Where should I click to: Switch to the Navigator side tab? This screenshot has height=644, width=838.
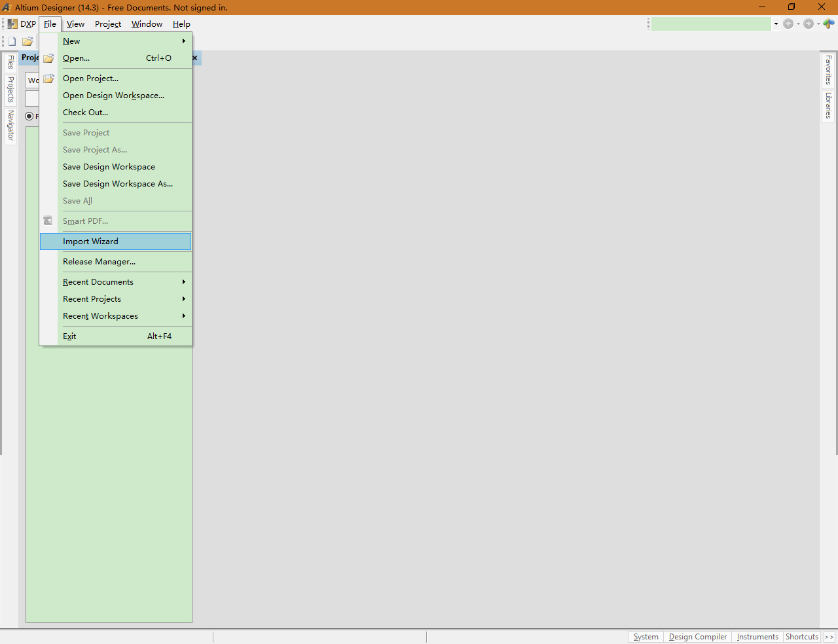[10, 126]
